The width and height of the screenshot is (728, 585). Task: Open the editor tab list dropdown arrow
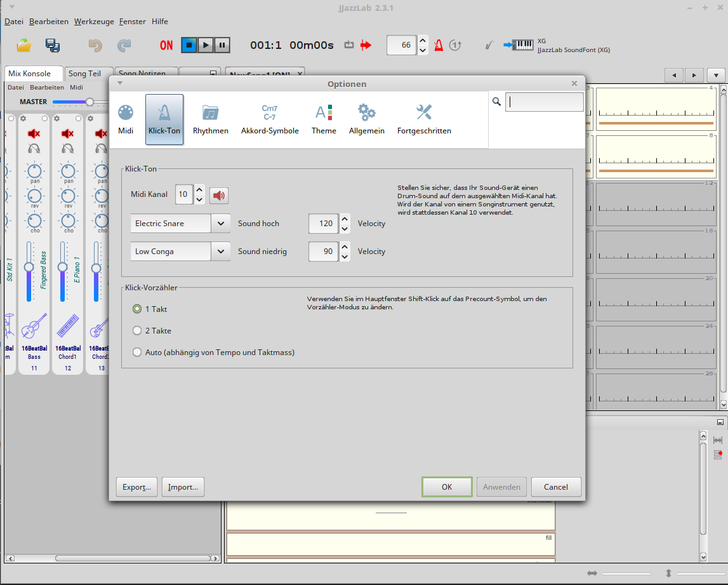tap(716, 75)
